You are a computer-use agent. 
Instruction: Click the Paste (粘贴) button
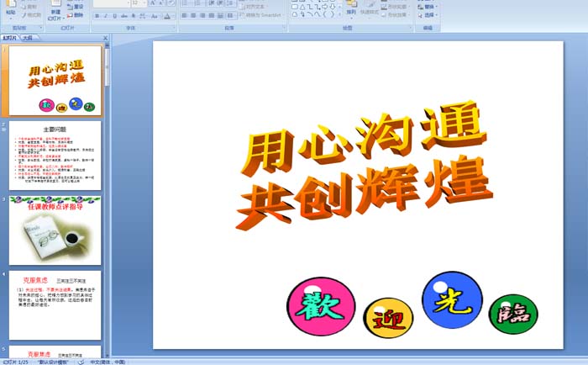point(11,9)
